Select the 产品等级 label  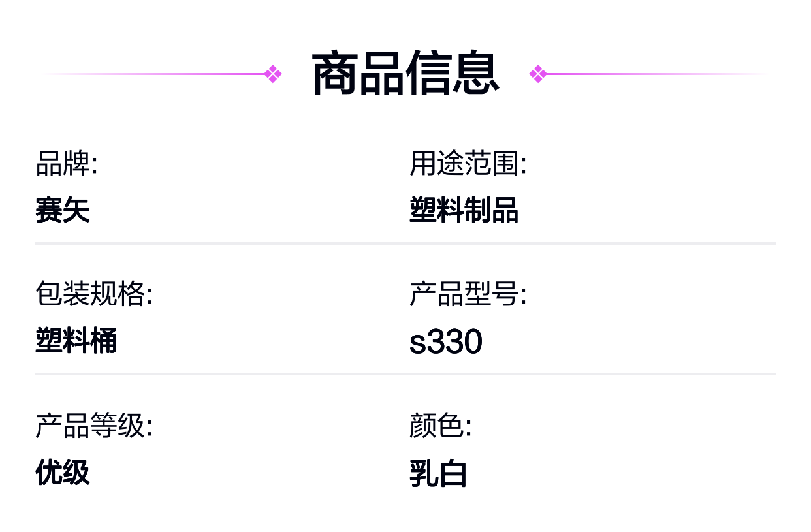pyautogui.click(x=94, y=426)
